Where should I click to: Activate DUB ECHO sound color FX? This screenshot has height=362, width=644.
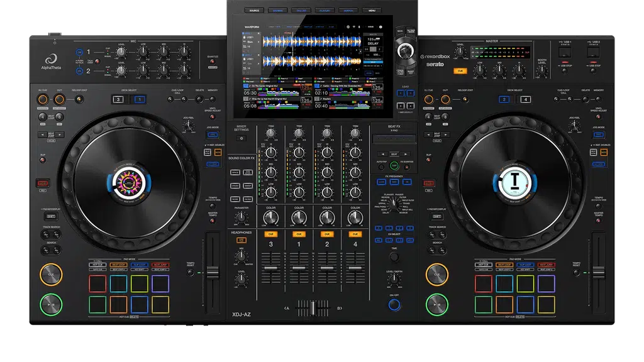click(x=248, y=172)
